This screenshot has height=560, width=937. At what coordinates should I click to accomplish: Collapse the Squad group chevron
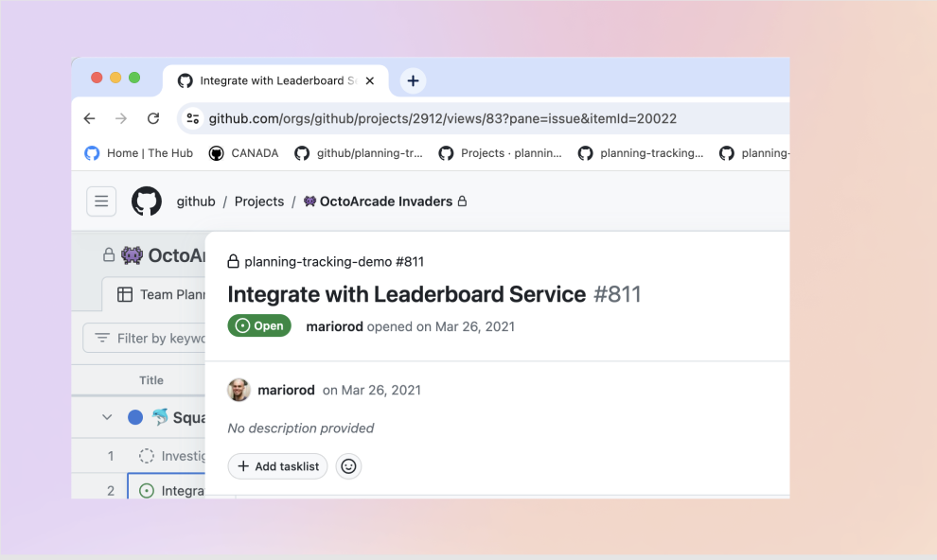(107, 417)
